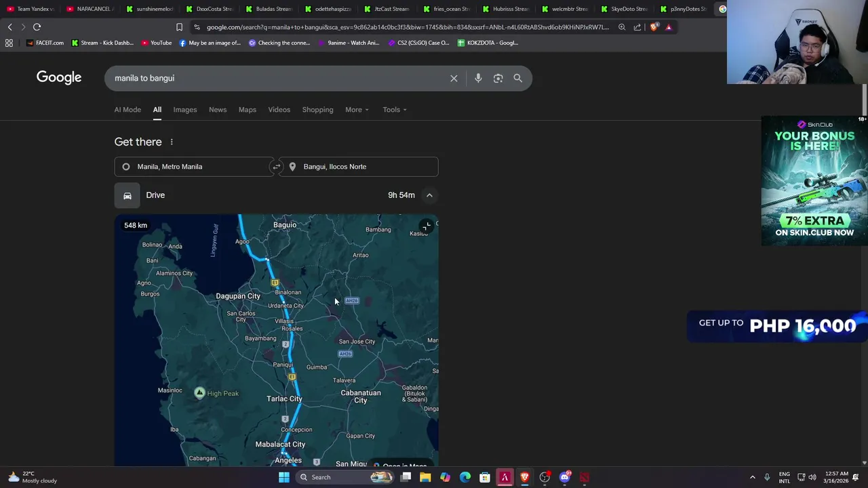
Task: Click the page vertical scrollbar thumb
Action: 864,100
